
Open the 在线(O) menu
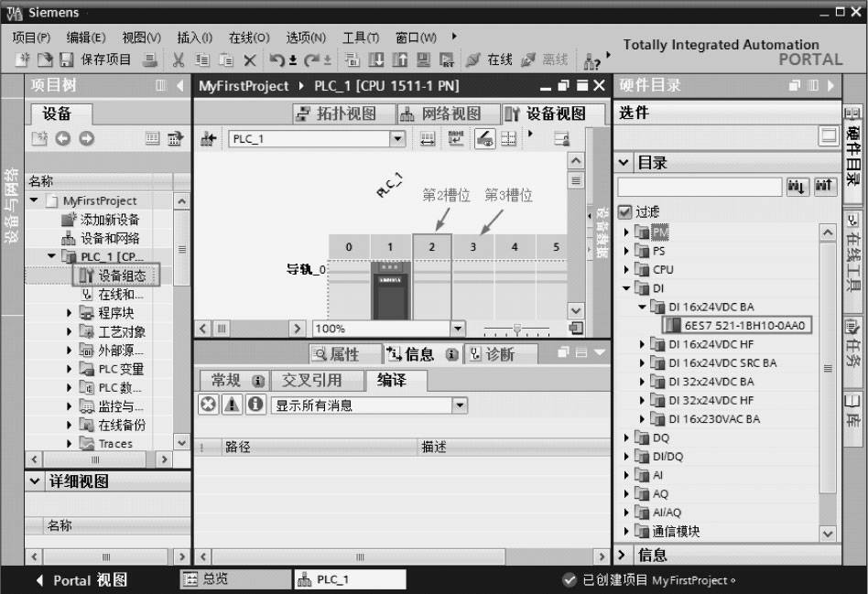[249, 38]
